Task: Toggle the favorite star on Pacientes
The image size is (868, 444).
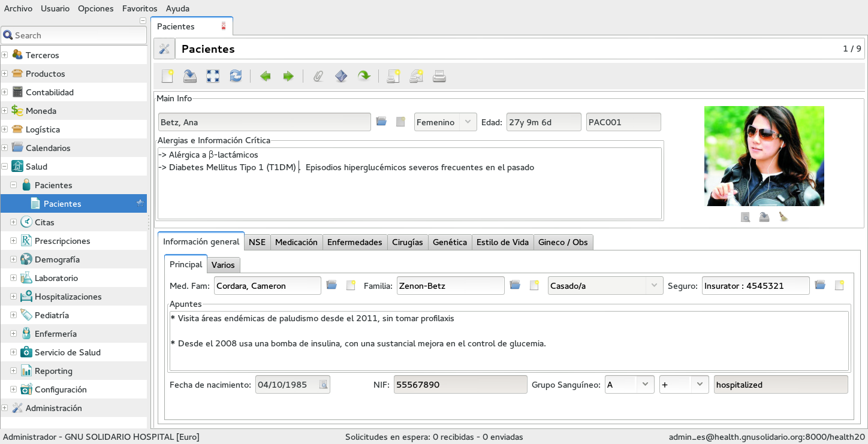Action: click(140, 203)
